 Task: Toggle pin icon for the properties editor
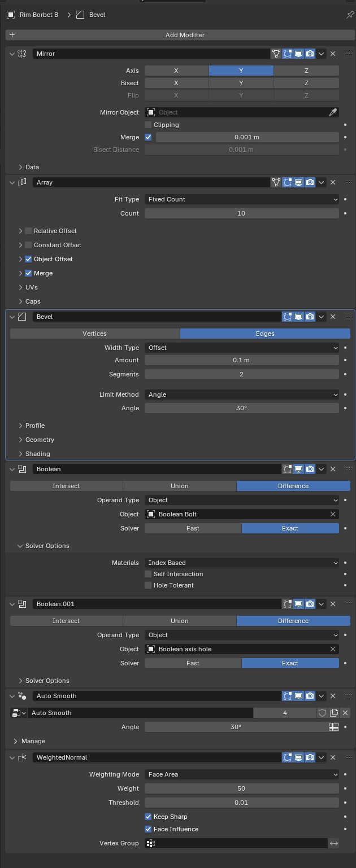[x=350, y=15]
